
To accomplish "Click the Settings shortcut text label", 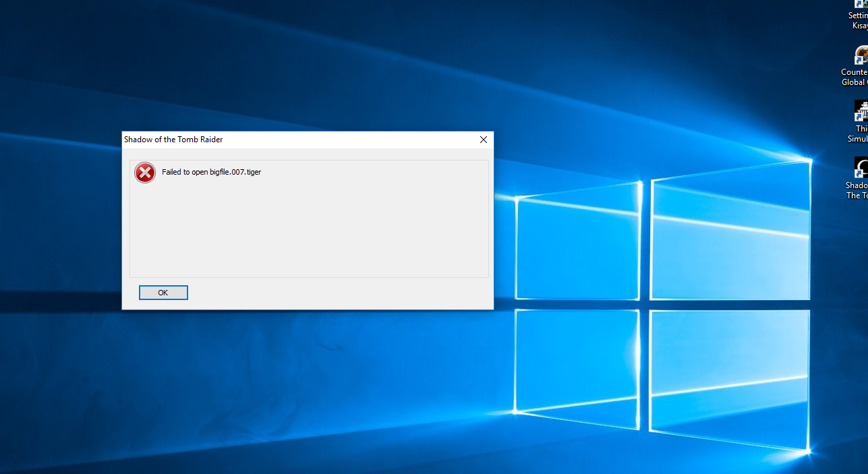I will tap(858, 20).
